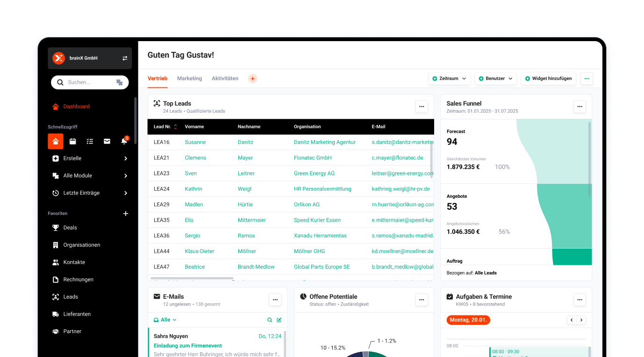Click the calendar icon in Schnellzugriff
644x357 pixels.
click(72, 141)
